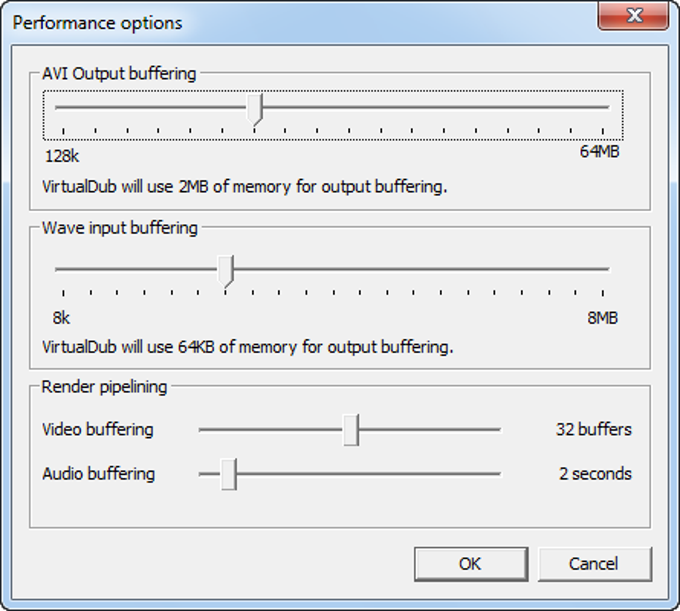
Task: Click the "64MB" maximum label
Action: pyautogui.click(x=600, y=152)
